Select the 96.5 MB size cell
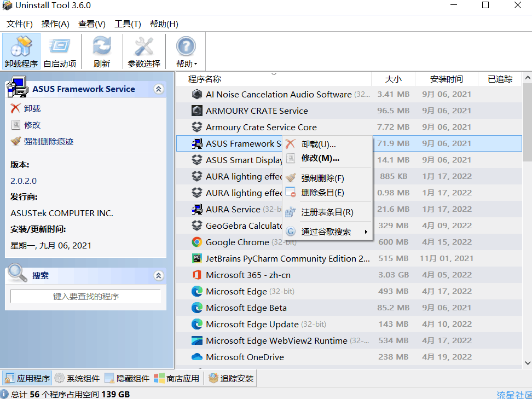The width and height of the screenshot is (532, 399). (x=393, y=111)
